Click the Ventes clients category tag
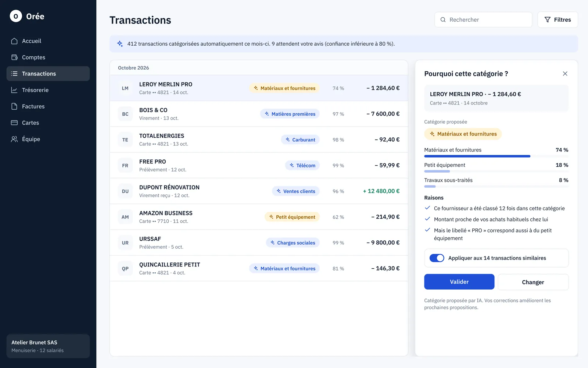 (296, 191)
